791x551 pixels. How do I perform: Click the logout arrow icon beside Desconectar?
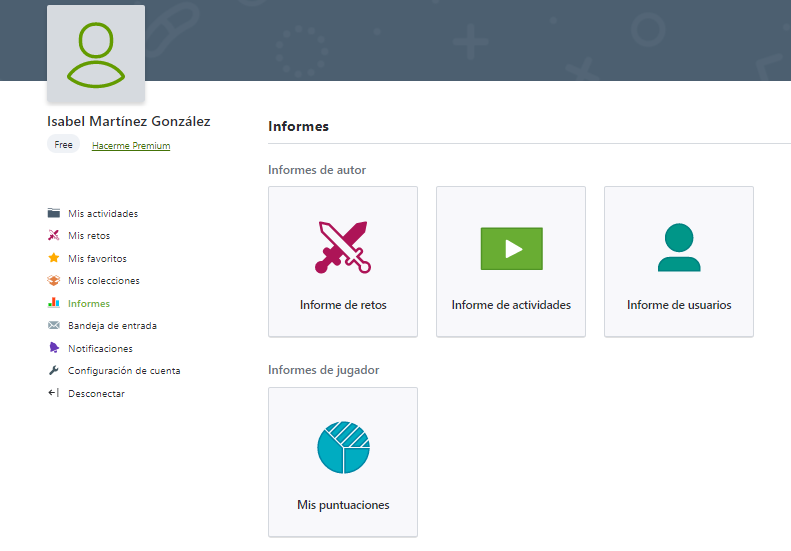coord(54,393)
